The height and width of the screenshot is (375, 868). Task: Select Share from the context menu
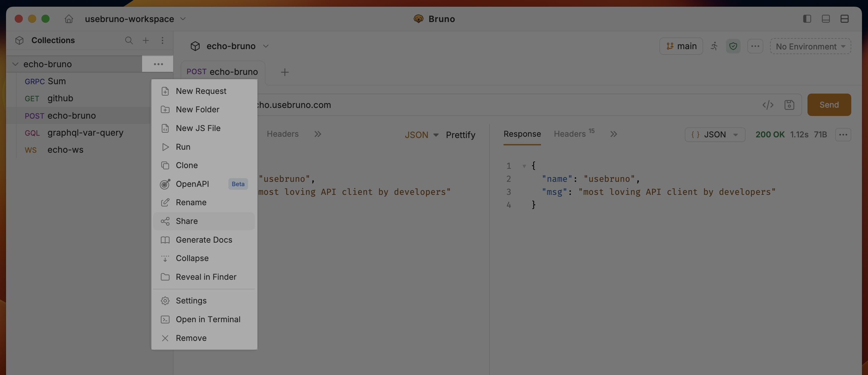pyautogui.click(x=187, y=221)
